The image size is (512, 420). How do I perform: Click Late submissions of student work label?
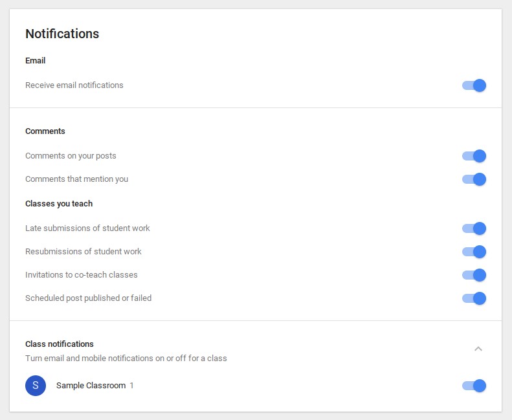(x=87, y=228)
